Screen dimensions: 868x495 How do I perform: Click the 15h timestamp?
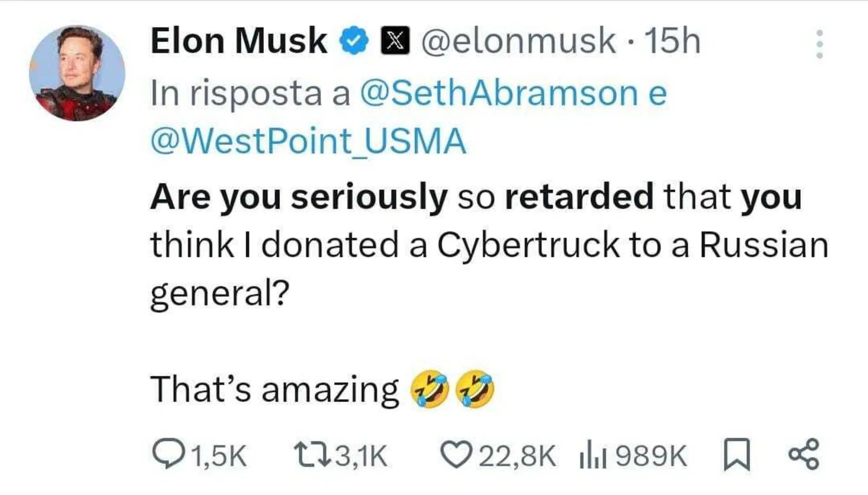(675, 40)
